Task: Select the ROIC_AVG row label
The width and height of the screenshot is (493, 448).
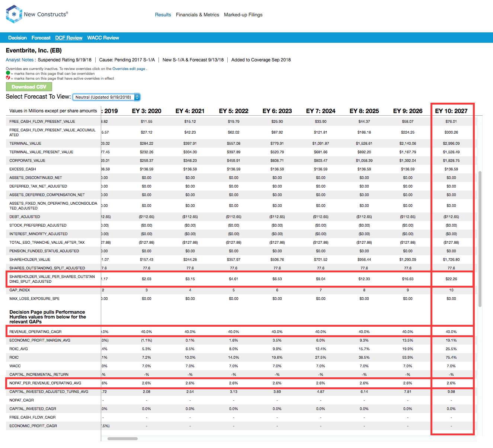Action: (19, 349)
